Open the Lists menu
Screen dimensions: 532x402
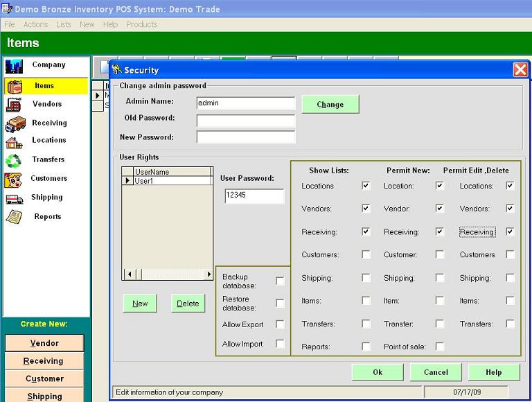click(64, 24)
